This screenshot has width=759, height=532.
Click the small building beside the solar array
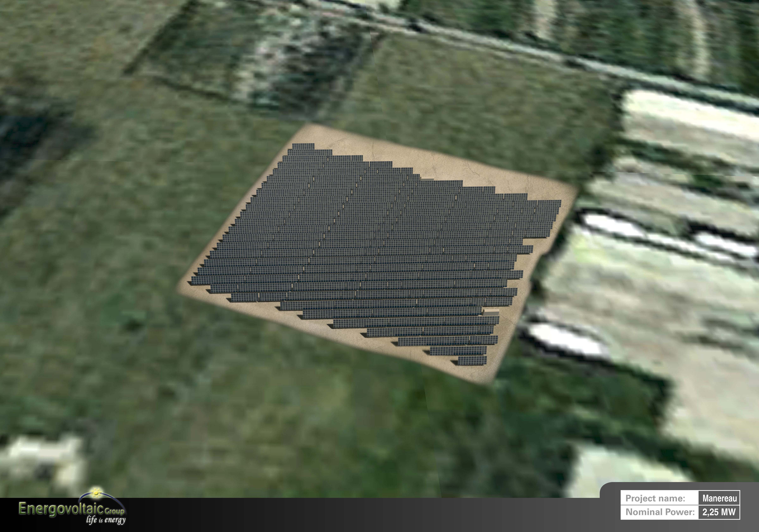coord(491,312)
